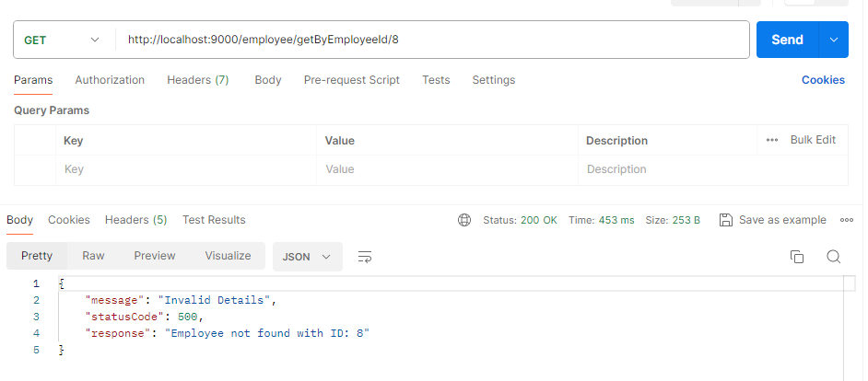
Task: Switch to the Authorization tab
Action: 110,80
